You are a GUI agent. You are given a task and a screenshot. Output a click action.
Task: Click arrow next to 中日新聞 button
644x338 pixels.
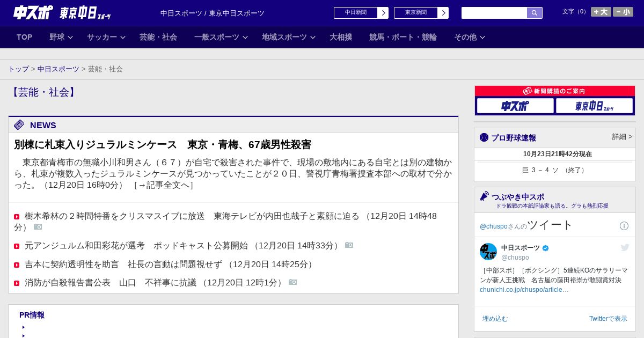[383, 13]
